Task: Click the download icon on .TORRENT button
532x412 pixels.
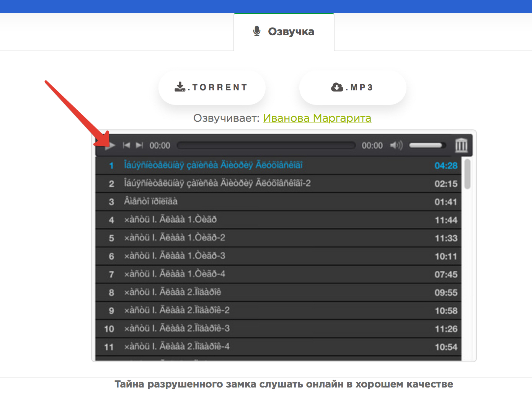Action: [x=180, y=87]
